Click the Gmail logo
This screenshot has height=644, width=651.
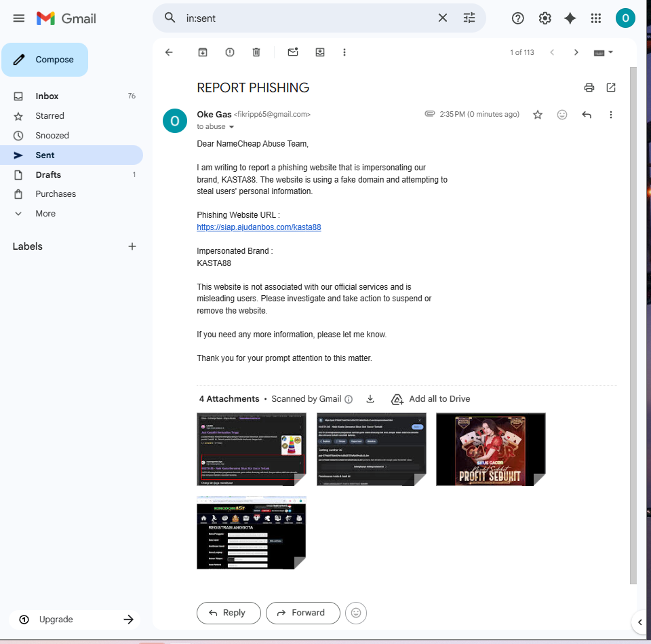66,18
